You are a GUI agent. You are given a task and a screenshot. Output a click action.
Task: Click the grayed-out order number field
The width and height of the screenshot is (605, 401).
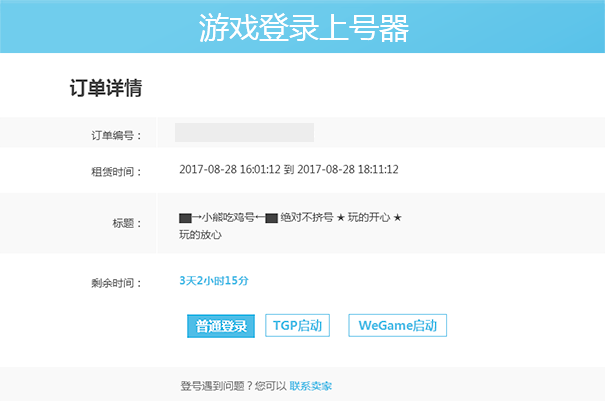[244, 132]
